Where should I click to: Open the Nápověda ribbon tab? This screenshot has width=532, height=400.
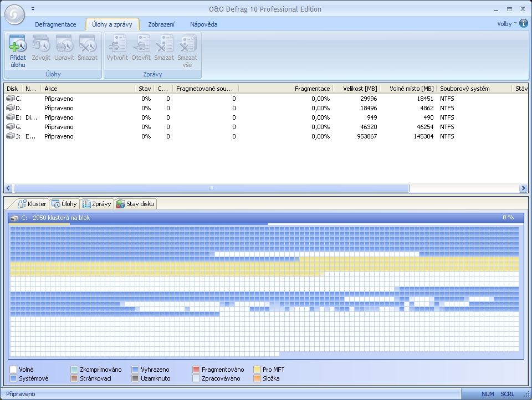tap(203, 24)
